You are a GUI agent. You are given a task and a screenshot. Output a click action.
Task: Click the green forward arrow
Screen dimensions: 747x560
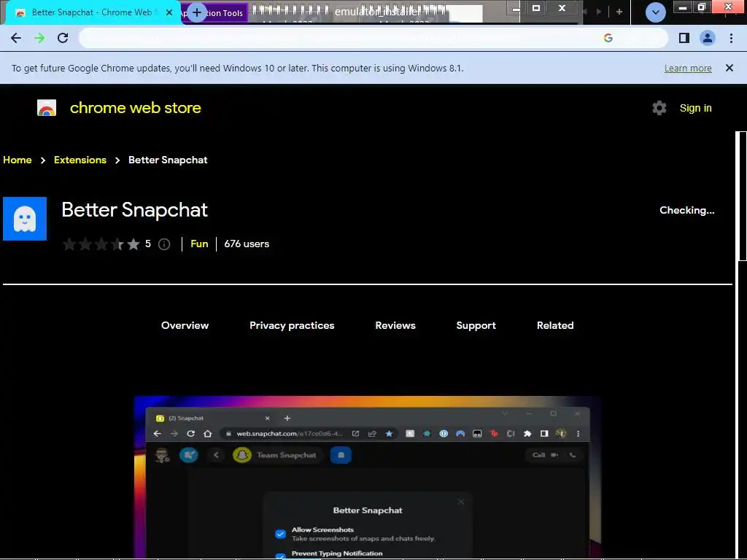[39, 38]
